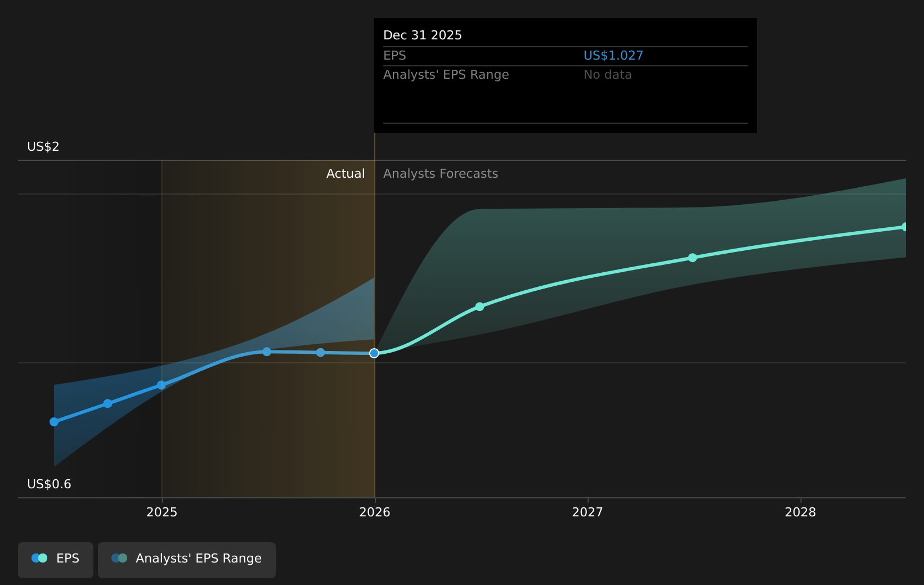
Task: Click the forecast EPS point at mid-2026
Action: pos(479,307)
